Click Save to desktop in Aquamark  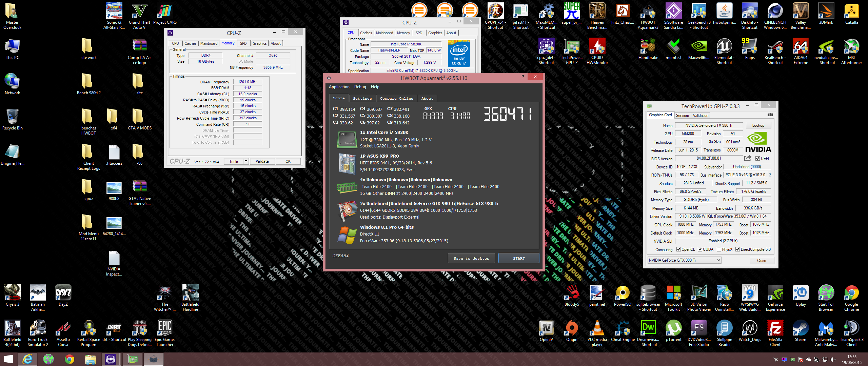[x=471, y=258]
